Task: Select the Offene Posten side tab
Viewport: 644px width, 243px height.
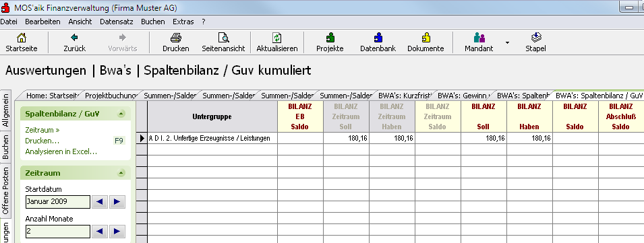Action: 6,190
